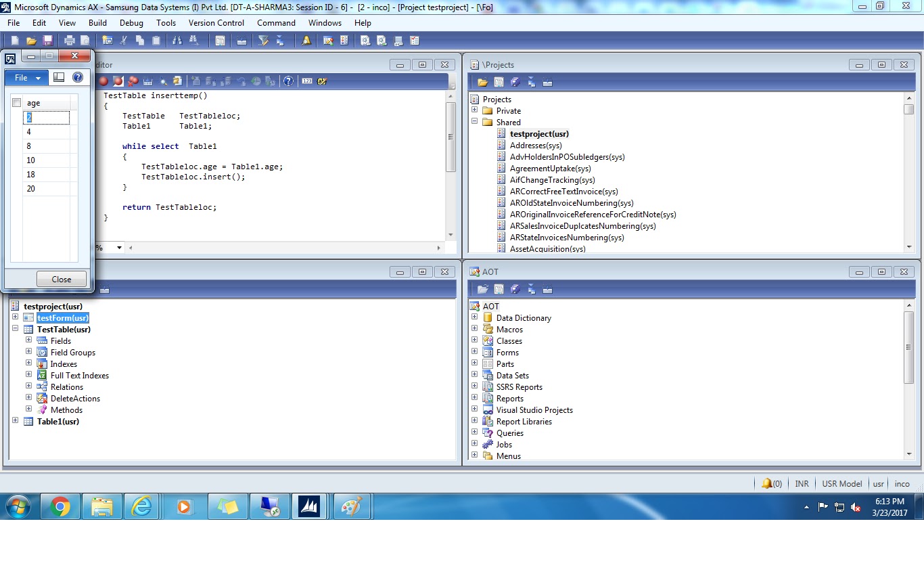
Task: Click the save-all floppy icon in the AOT toolbar
Action: (x=515, y=288)
